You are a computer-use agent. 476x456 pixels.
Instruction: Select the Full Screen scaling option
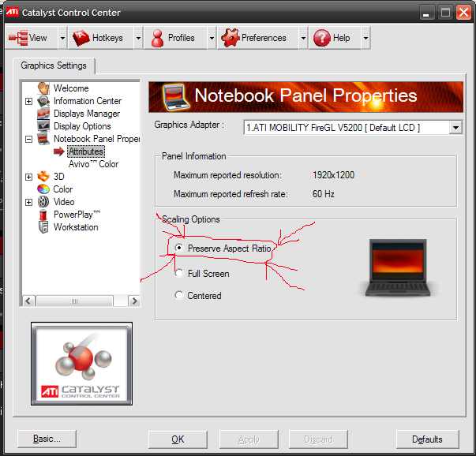click(x=180, y=274)
